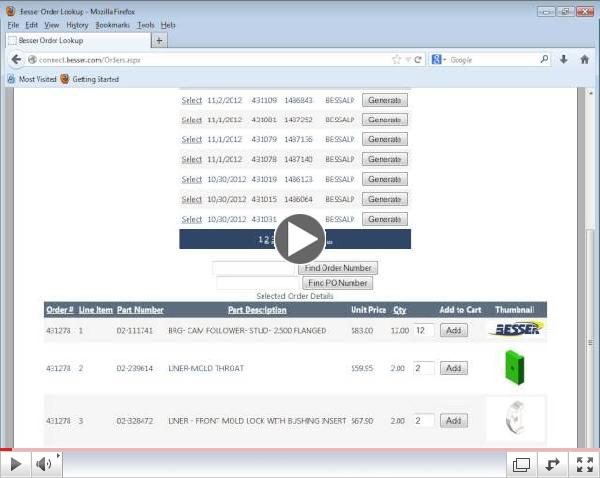Click the Find Order Number button
Image resolution: width=600 pixels, height=478 pixels.
click(337, 268)
